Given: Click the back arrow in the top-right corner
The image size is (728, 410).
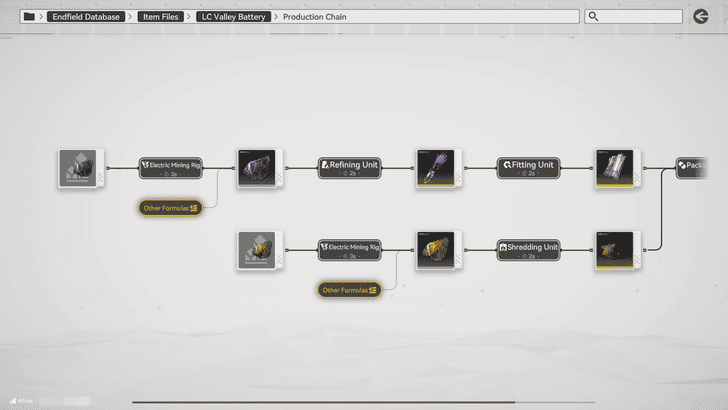Looking at the screenshot, I should tap(701, 16).
